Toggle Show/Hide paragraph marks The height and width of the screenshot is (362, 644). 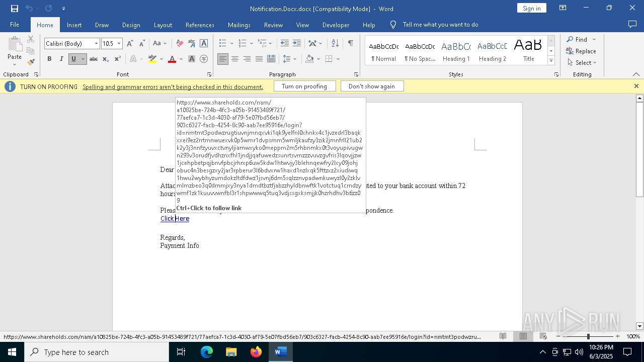point(350,43)
